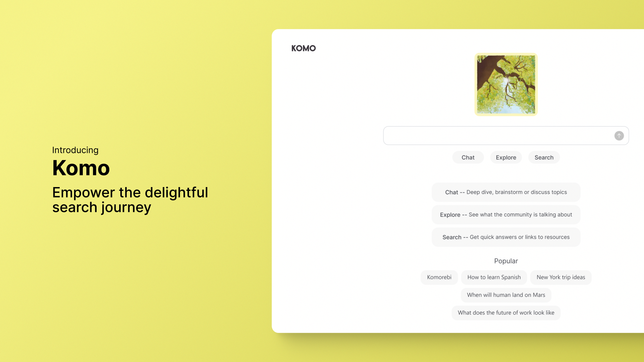Select the Explore mode icon

[505, 157]
